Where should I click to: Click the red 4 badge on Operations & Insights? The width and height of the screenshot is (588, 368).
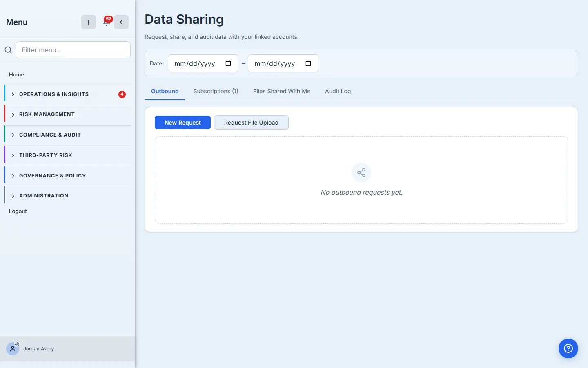click(122, 94)
